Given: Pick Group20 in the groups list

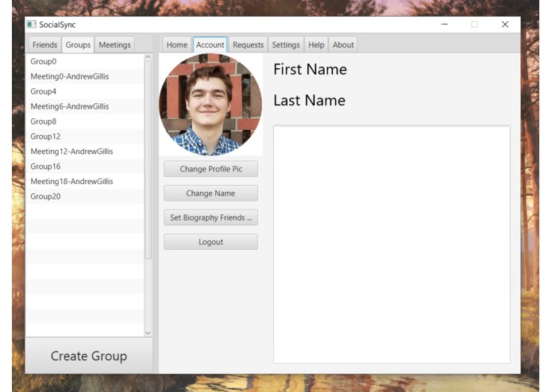Looking at the screenshot, I should click(84, 196).
